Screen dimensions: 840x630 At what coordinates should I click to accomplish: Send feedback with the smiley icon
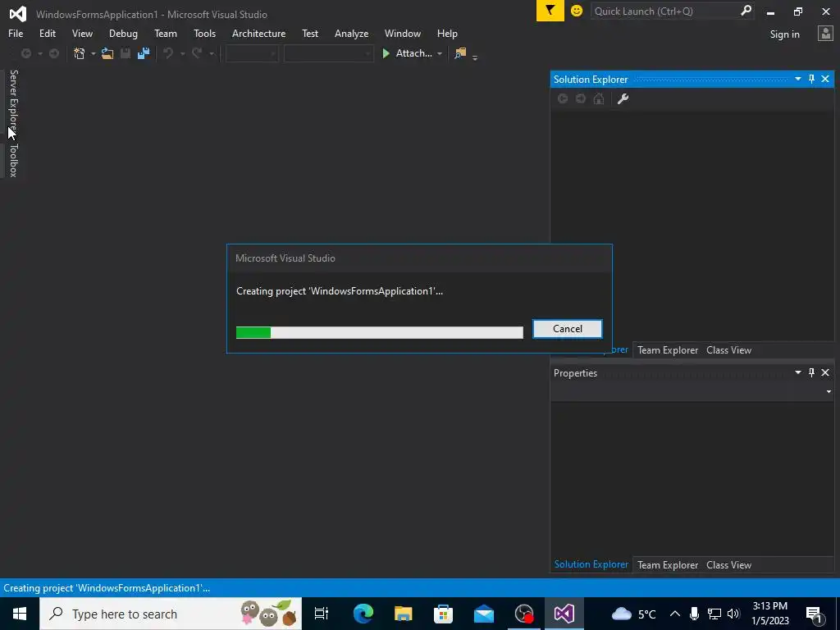tap(577, 11)
